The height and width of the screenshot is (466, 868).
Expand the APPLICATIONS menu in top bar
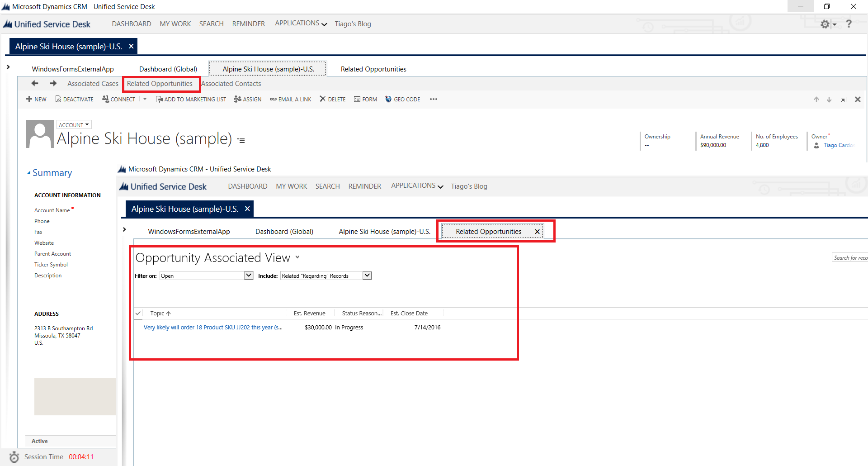tap(301, 24)
